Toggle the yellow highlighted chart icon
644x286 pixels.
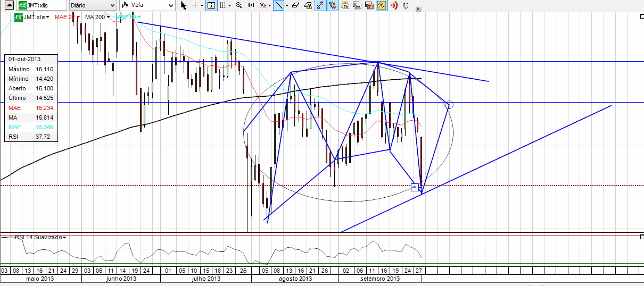click(382, 5)
